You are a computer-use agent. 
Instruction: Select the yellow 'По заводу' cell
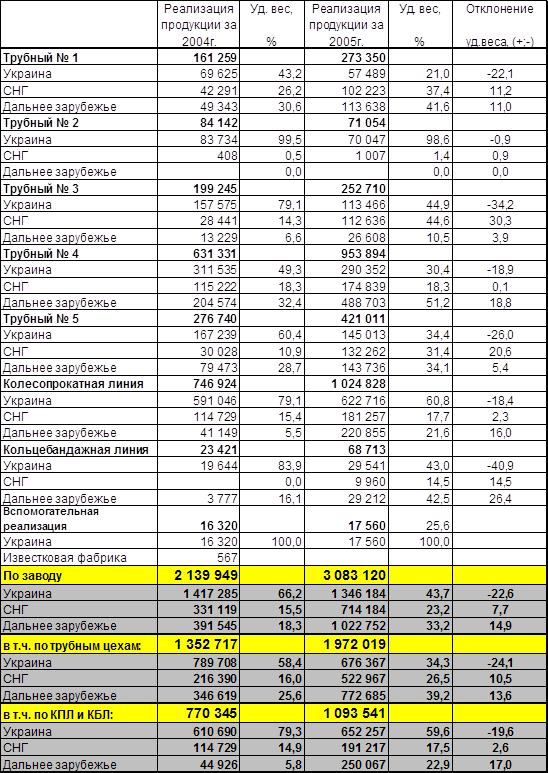pos(79,575)
